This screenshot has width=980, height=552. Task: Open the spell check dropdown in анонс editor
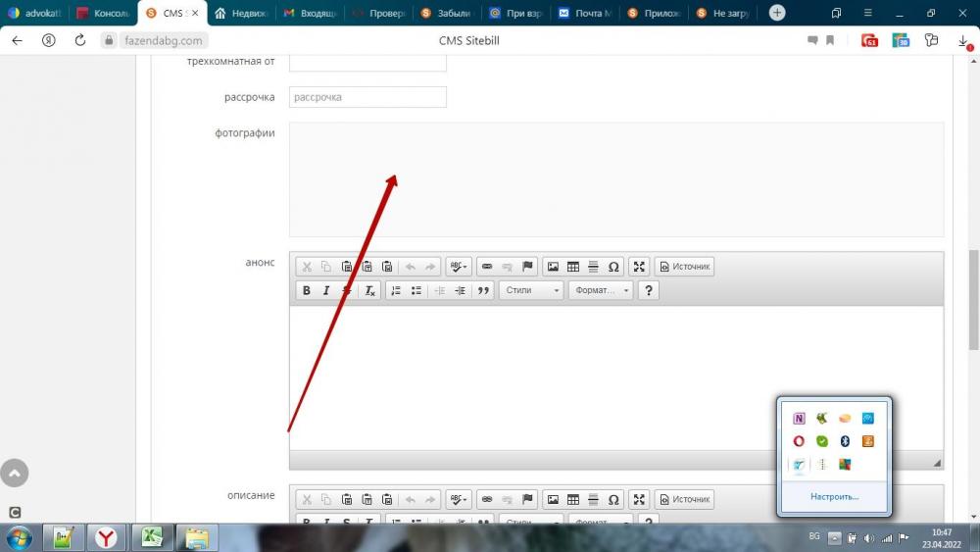pos(458,267)
